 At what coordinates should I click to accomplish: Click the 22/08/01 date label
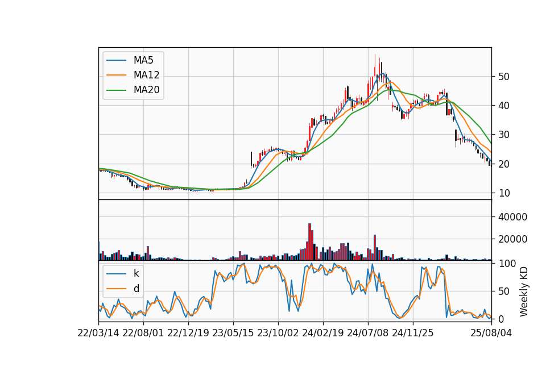tap(143, 333)
